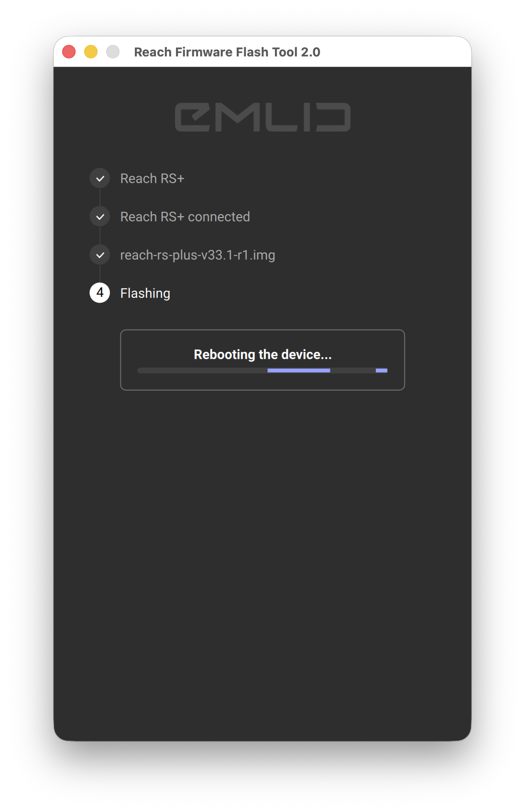The height and width of the screenshot is (812, 525).
Task: Click the empty dark area below status box
Action: (262, 564)
